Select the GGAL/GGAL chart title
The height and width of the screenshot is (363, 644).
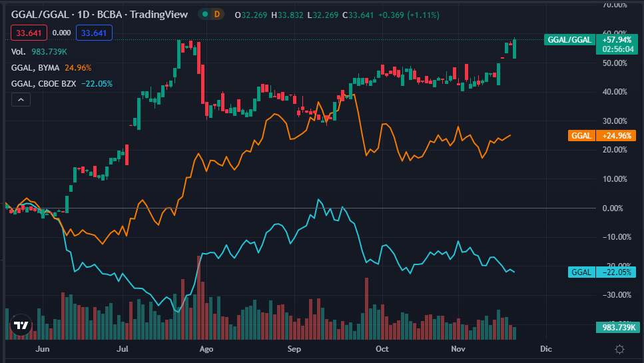tap(100, 14)
